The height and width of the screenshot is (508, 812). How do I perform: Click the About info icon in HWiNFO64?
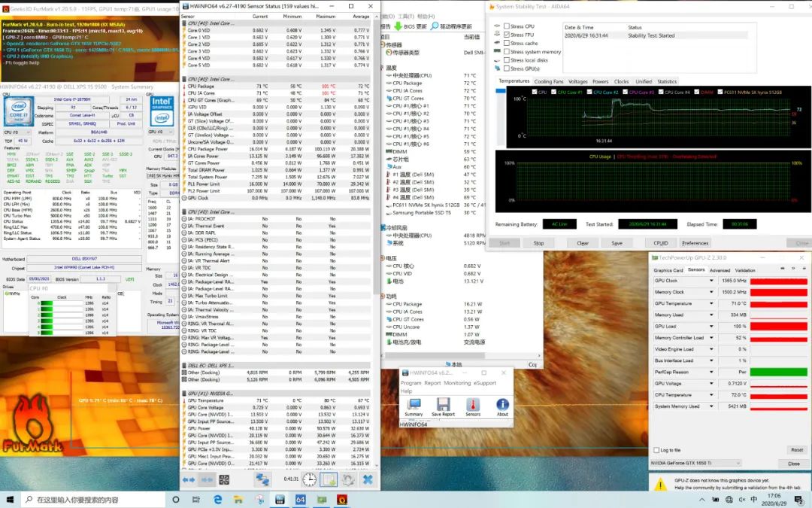(502, 405)
